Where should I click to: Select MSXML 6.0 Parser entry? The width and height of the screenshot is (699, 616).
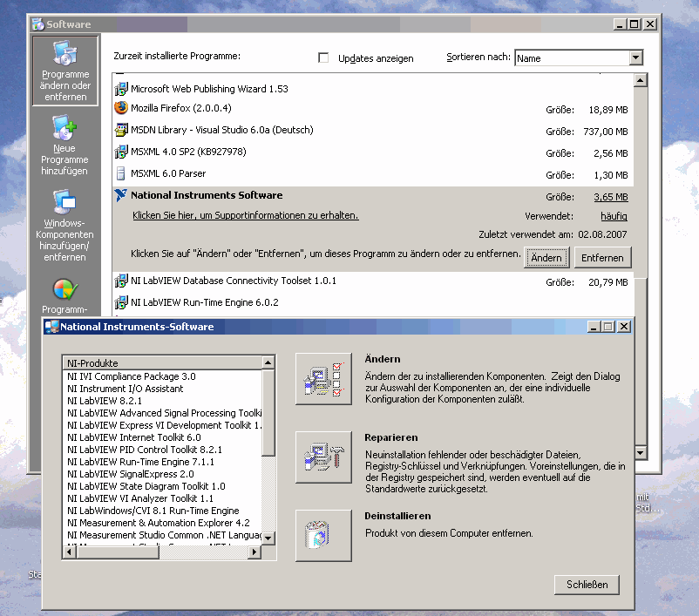[373, 174]
